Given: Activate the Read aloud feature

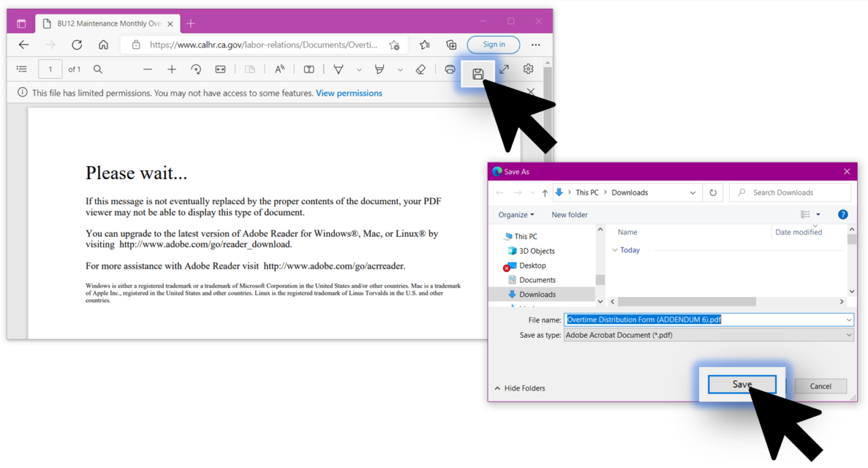Looking at the screenshot, I should pos(279,69).
